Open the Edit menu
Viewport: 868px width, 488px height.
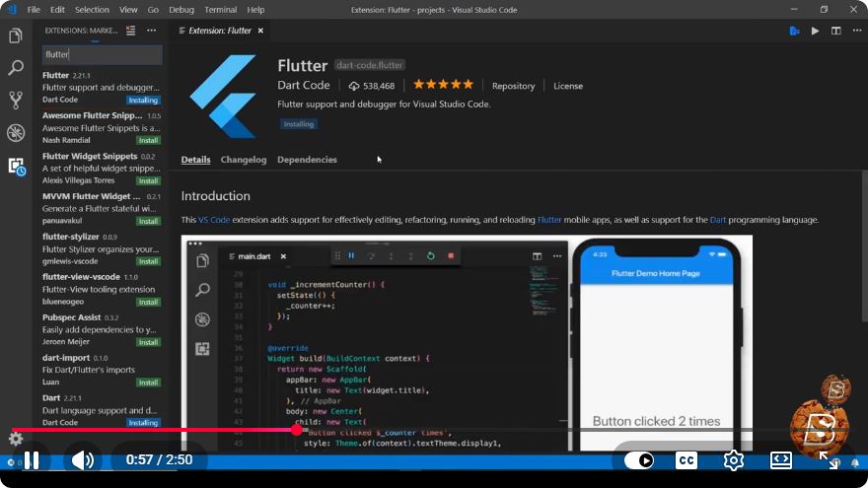coord(57,10)
